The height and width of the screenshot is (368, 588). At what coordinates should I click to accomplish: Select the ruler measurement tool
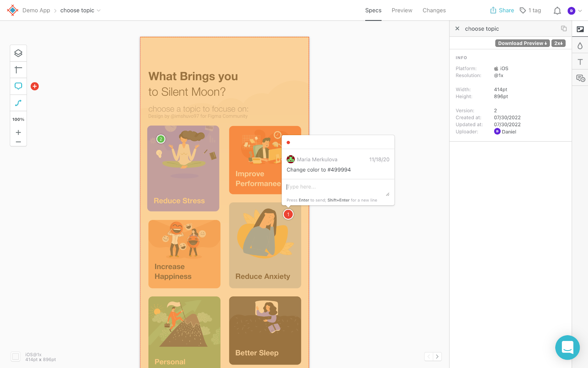[18, 70]
